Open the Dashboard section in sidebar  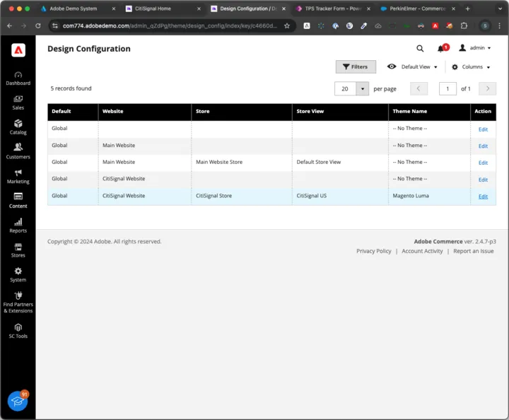18,79
